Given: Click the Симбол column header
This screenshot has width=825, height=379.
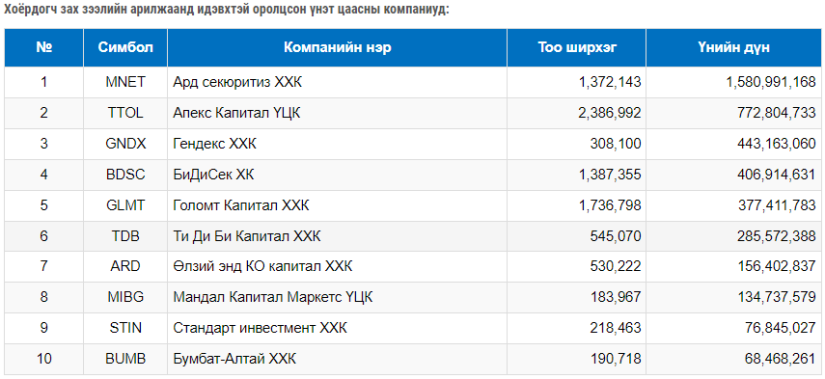Looking at the screenshot, I should pyautogui.click(x=125, y=47).
